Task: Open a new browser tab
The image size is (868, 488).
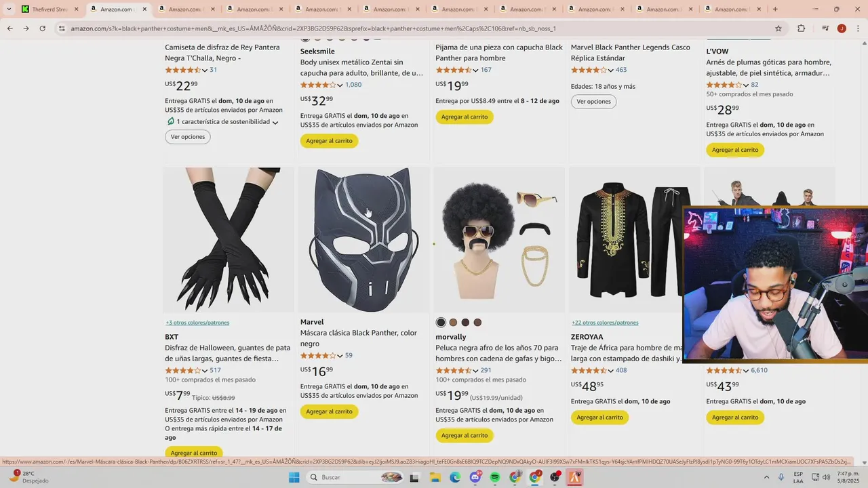Action: [x=775, y=9]
